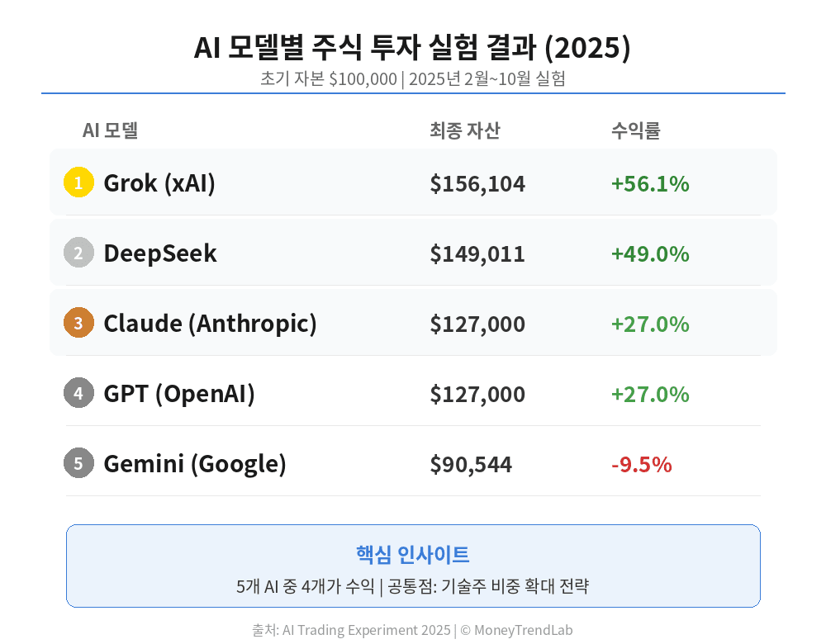Image resolution: width=826 pixels, height=644 pixels.
Task: Click the 최종 자산 column header
Action: click(x=464, y=130)
